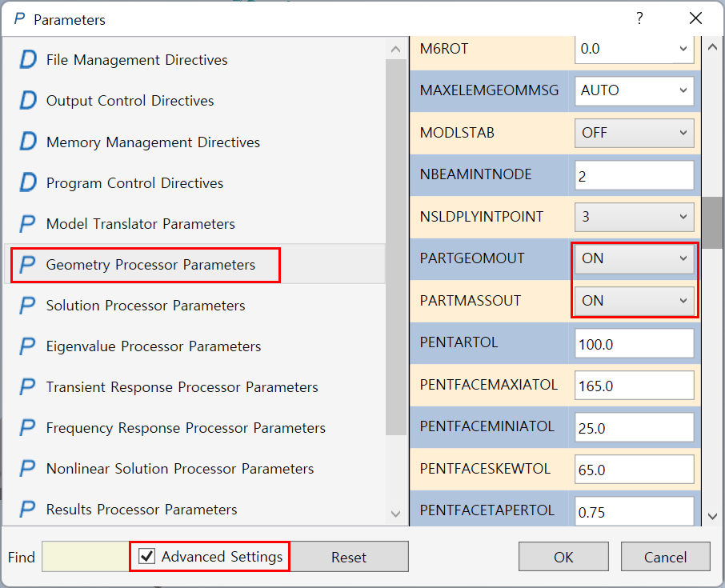Click the Solution Processor Parameters P icon

tap(28, 306)
